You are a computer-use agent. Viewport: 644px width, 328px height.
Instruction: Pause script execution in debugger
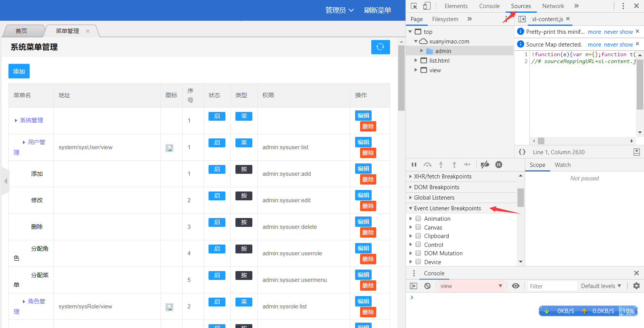pyautogui.click(x=414, y=165)
